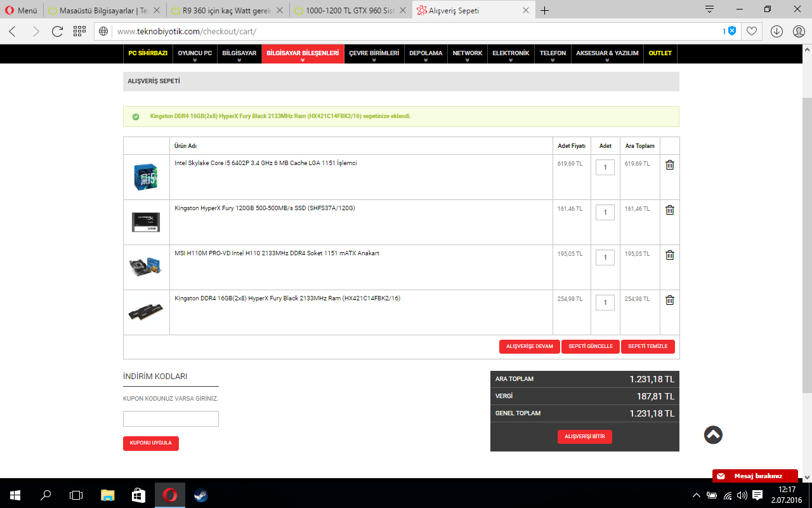Edit quantity field for MSI H110M PRO-VD
812x508 pixels.
pos(605,257)
